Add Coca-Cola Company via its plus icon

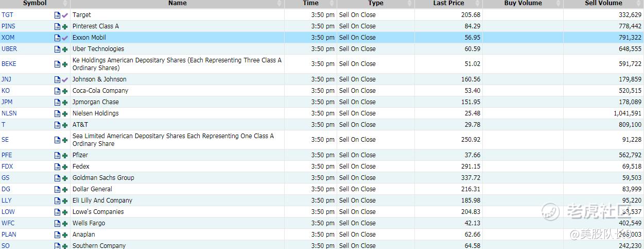tap(65, 91)
